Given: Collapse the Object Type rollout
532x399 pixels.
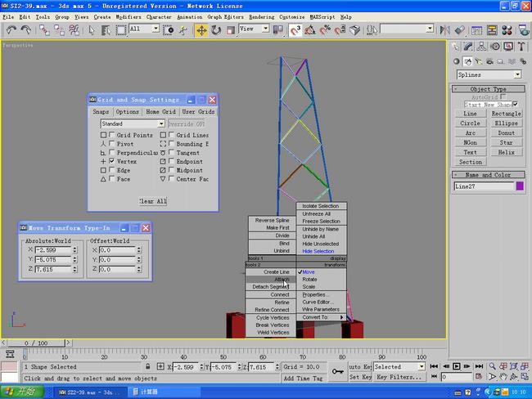Looking at the screenshot, I should pyautogui.click(x=489, y=89).
